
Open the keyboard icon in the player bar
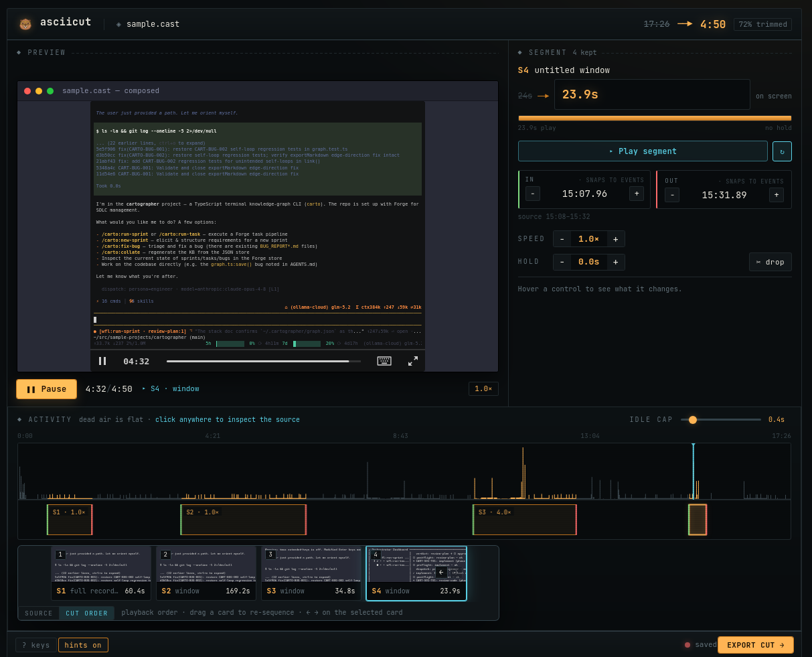point(384,361)
